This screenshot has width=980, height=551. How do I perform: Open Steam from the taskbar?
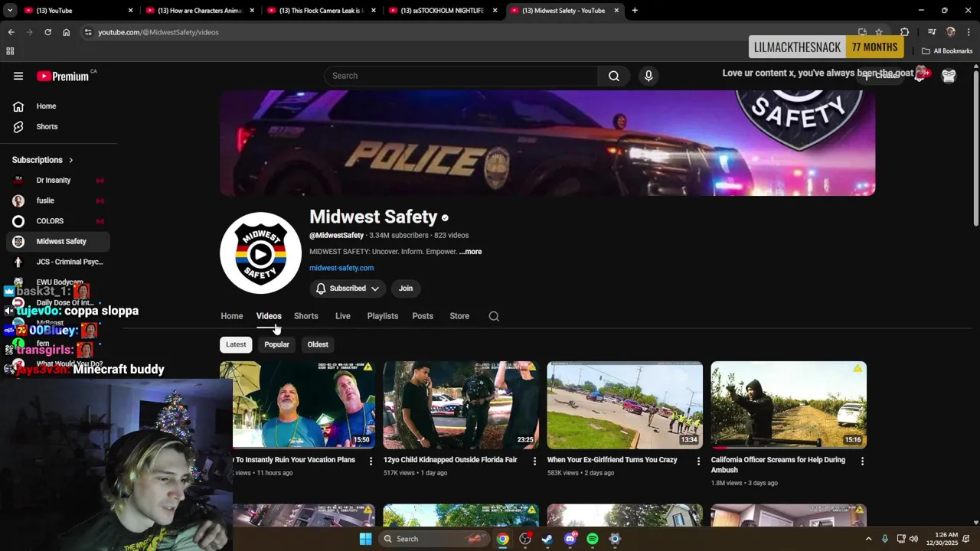click(547, 539)
